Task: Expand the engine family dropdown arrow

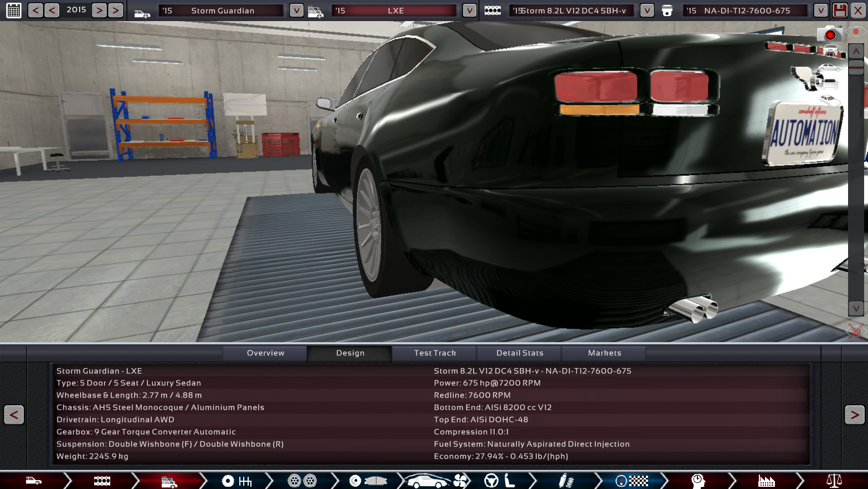Action: (x=646, y=11)
